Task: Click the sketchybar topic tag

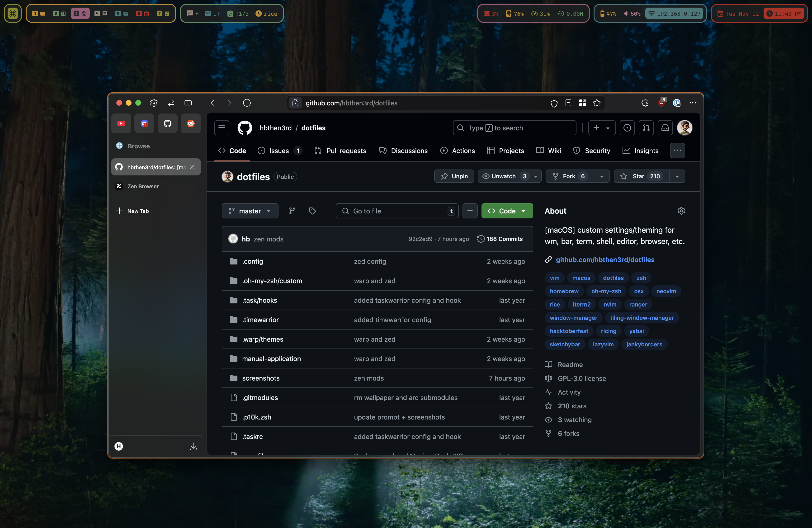Action: [565, 344]
